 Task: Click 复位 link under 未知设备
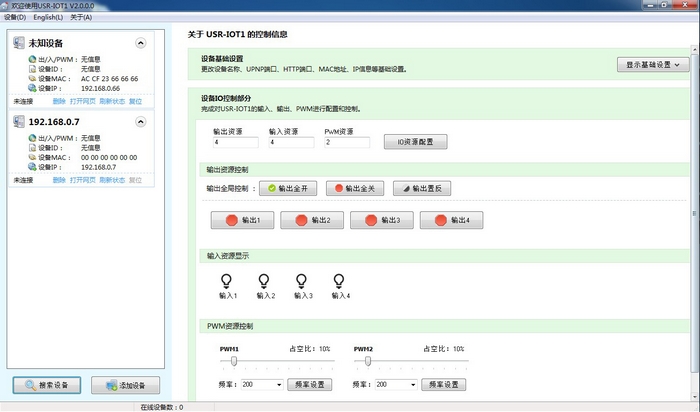[135, 101]
